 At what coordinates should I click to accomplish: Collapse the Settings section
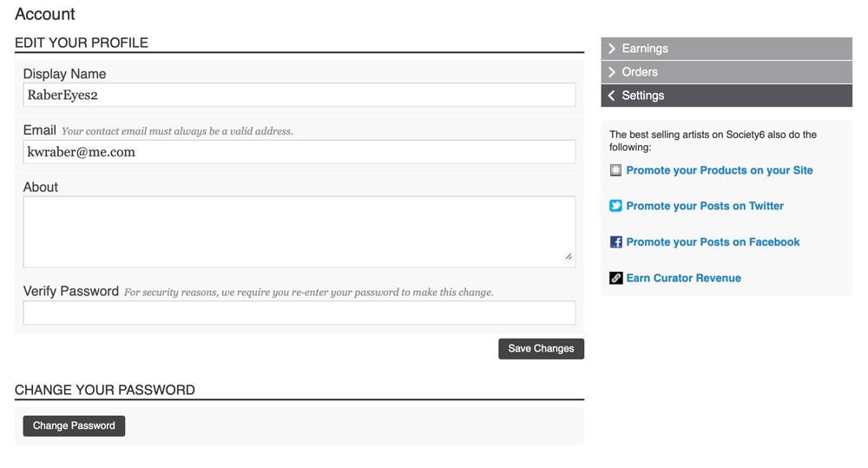[727, 96]
